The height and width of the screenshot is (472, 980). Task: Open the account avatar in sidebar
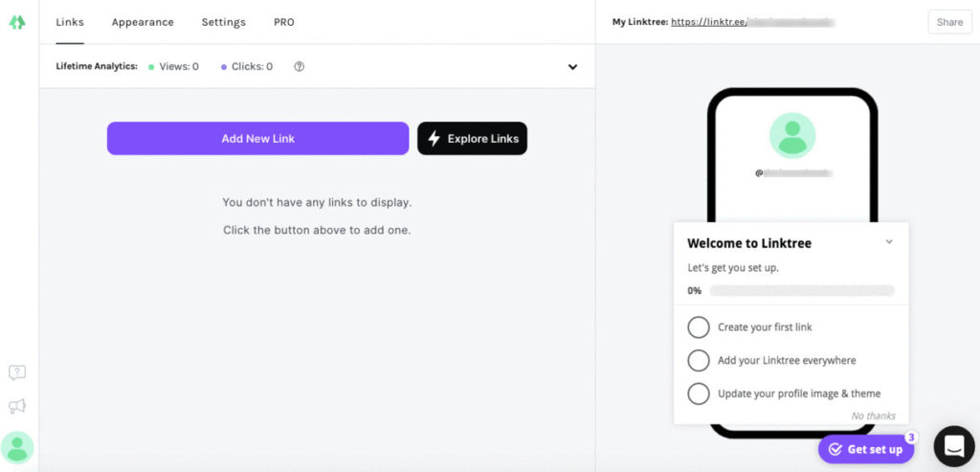coord(17,447)
